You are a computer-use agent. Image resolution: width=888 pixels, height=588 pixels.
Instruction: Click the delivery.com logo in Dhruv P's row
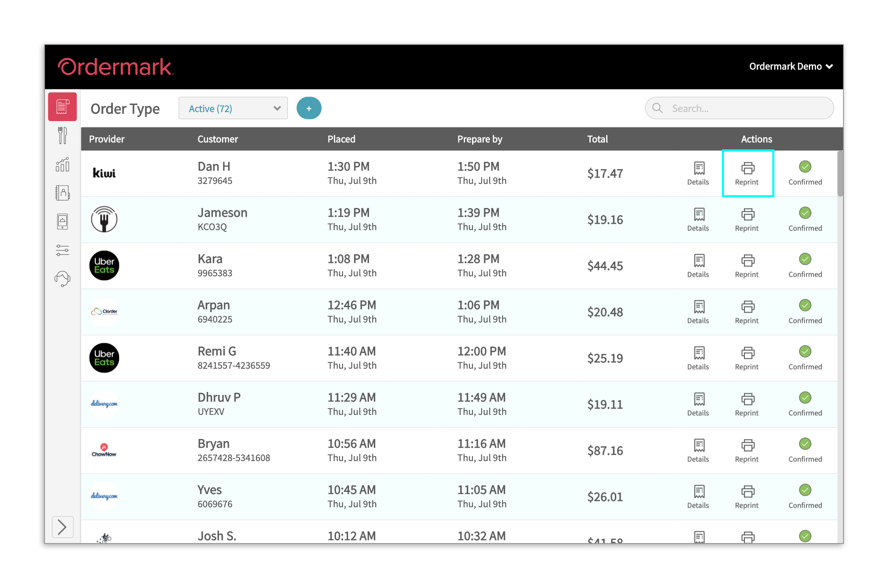pyautogui.click(x=104, y=404)
